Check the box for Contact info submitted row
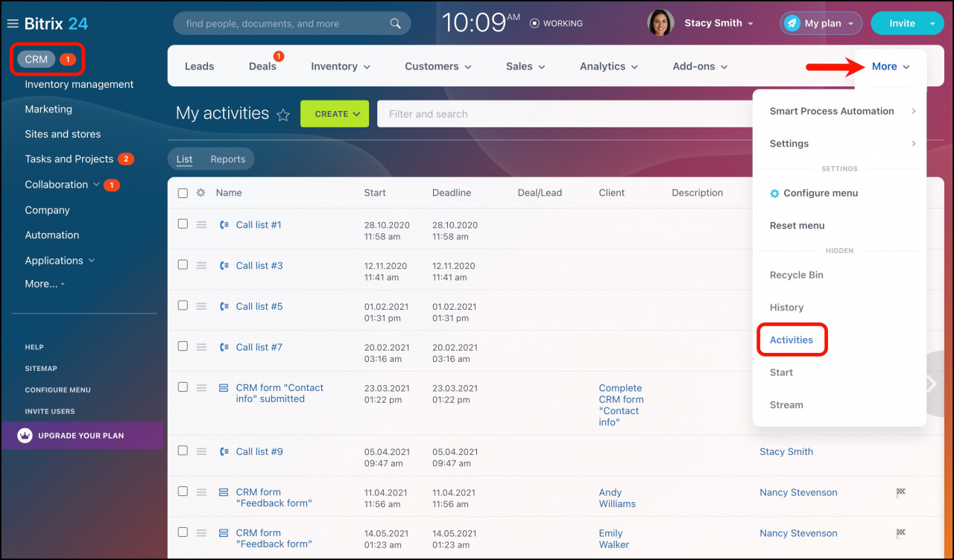Image resolution: width=954 pixels, height=560 pixels. (183, 387)
